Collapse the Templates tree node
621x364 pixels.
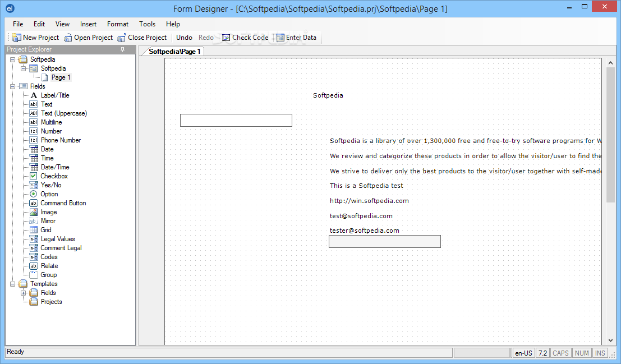(x=13, y=284)
